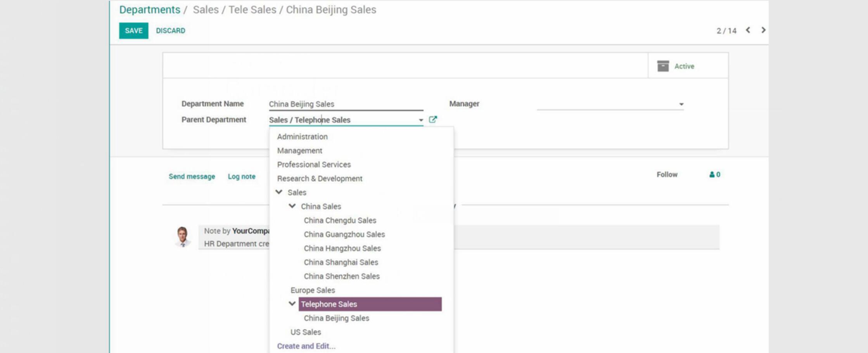Pick Europe Sales from the dropdown
868x353 pixels.
(x=313, y=290)
